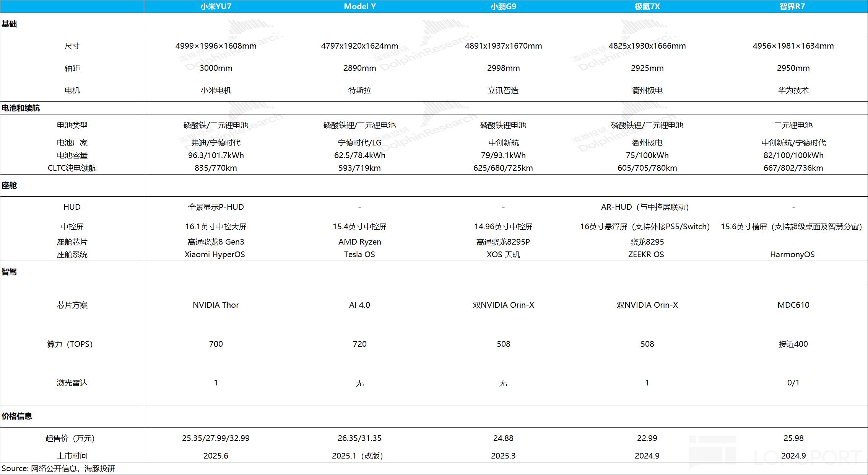Select the 座舱 section heading cell
The image size is (868, 475).
pyautogui.click(x=9, y=186)
